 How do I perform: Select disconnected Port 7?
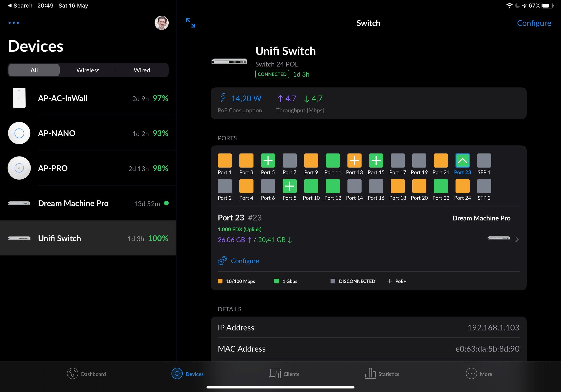pos(289,161)
